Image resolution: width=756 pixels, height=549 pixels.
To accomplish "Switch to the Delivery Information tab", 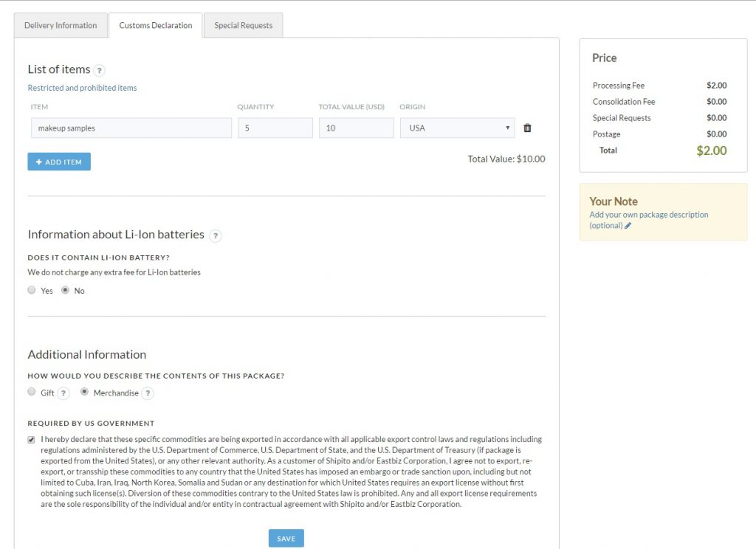I will (61, 25).
